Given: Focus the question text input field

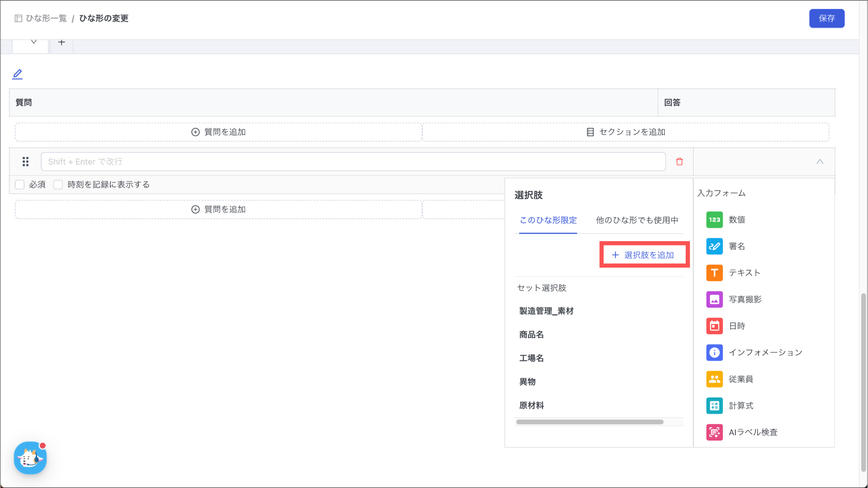Looking at the screenshot, I should (x=353, y=162).
